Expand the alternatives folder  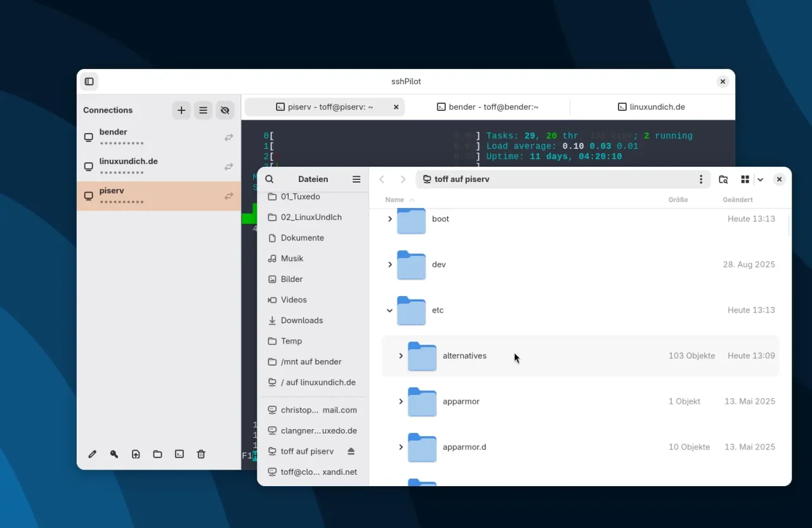400,356
